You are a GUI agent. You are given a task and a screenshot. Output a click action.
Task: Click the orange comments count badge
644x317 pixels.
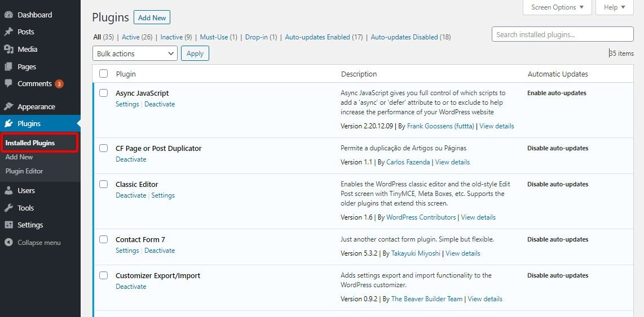pos(59,84)
